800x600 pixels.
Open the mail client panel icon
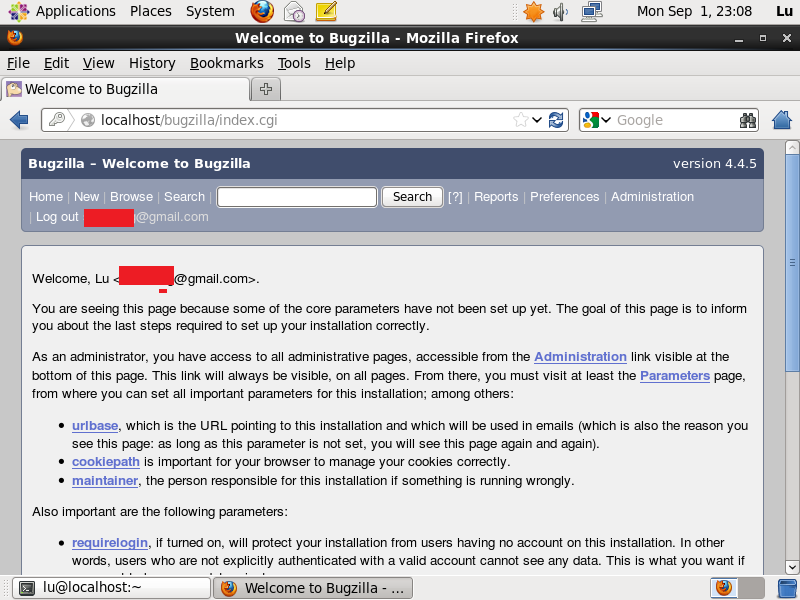tap(294, 11)
